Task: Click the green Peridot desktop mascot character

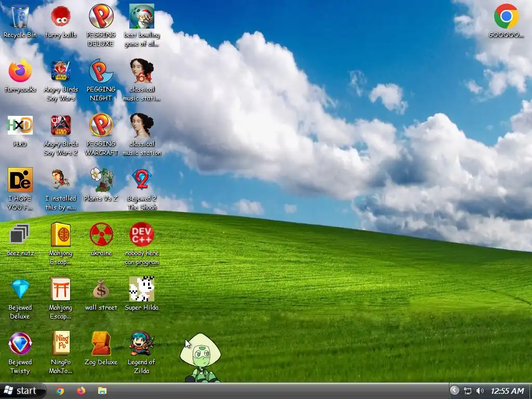Action: click(x=201, y=358)
